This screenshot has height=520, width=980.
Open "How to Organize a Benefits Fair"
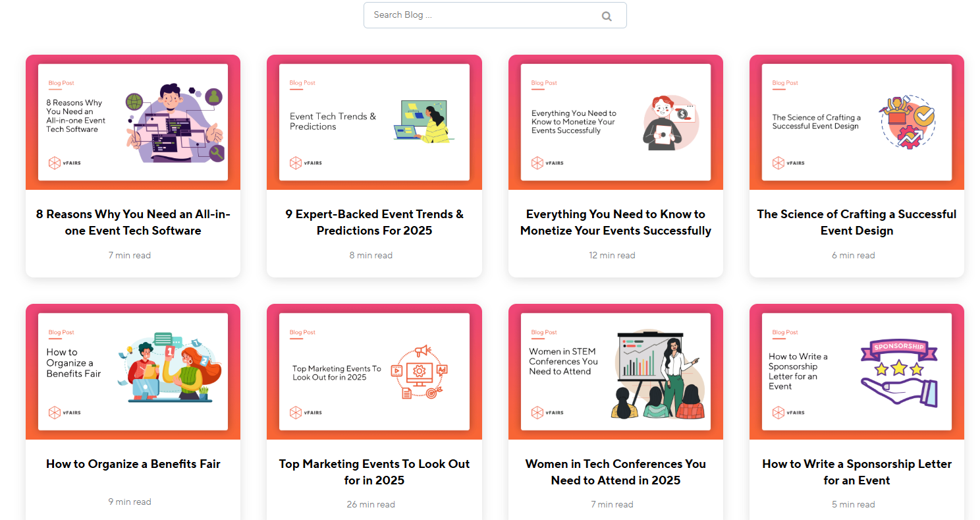(x=133, y=463)
